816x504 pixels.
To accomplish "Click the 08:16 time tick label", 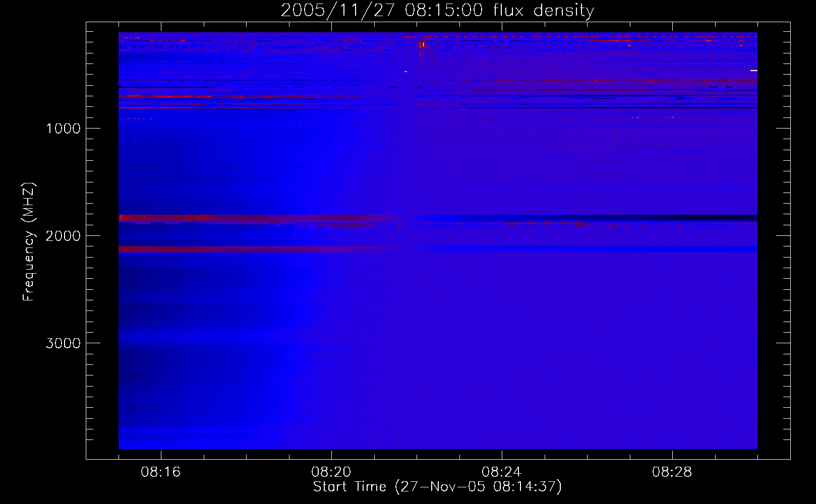I will (161, 472).
